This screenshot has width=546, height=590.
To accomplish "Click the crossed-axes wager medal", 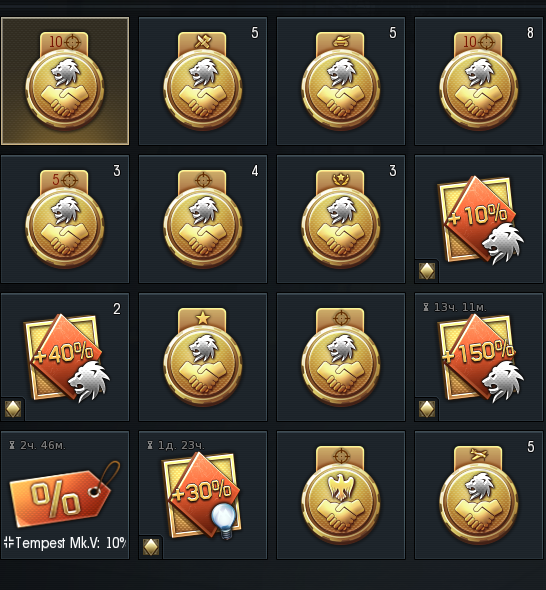I will tap(203, 81).
